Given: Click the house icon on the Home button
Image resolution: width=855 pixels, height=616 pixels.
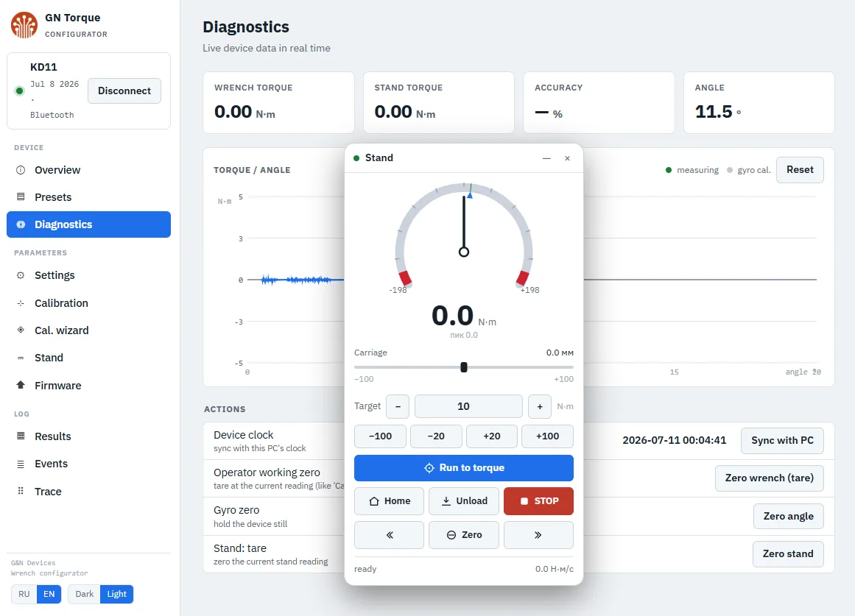Looking at the screenshot, I should point(374,501).
